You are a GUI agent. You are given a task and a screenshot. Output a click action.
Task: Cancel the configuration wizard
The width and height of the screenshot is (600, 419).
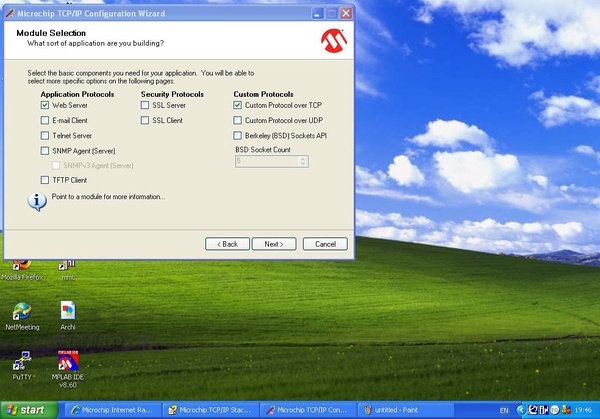(x=325, y=244)
